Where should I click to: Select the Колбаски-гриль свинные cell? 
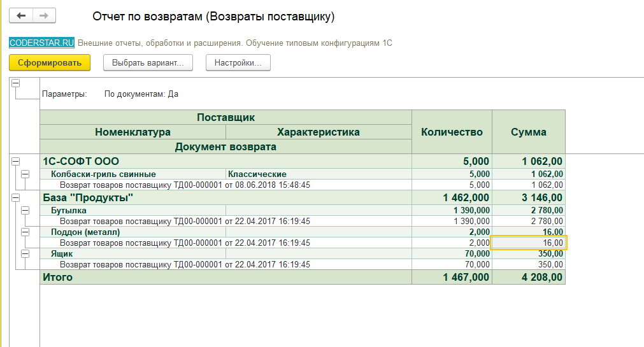click(132, 174)
